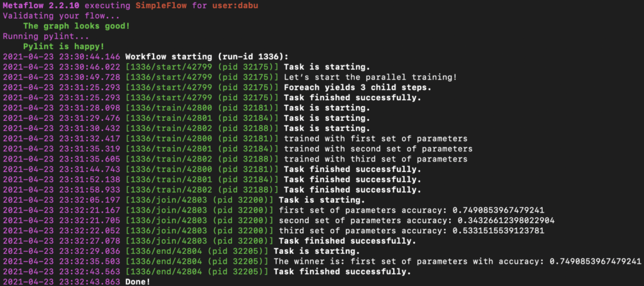644x286 pixels.
Task: Click 'Let's start the parallel training!' output
Action: 370,77
